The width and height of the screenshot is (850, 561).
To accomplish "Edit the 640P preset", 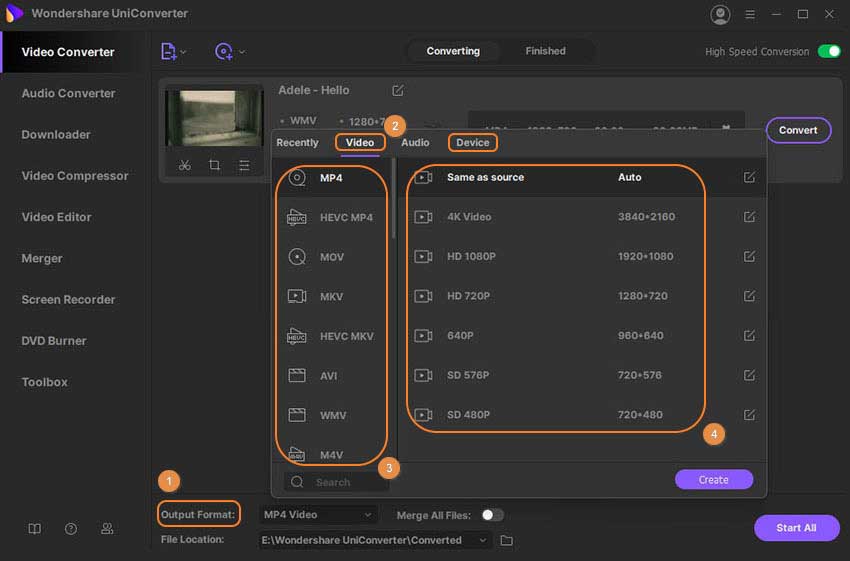I will tap(749, 336).
